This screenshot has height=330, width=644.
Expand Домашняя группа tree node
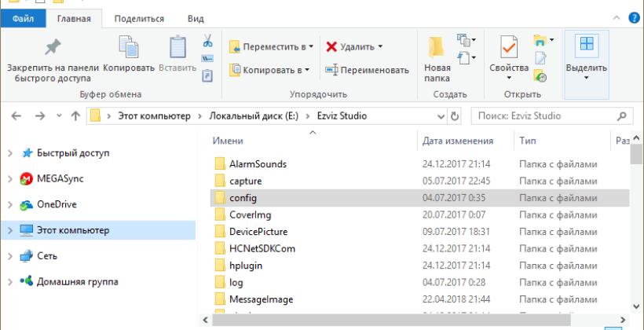11,282
